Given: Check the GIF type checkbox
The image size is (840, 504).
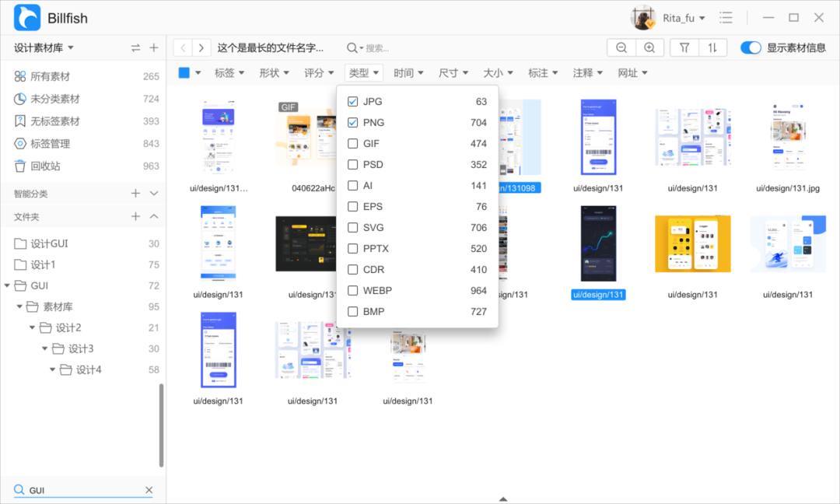Looking at the screenshot, I should coord(352,144).
